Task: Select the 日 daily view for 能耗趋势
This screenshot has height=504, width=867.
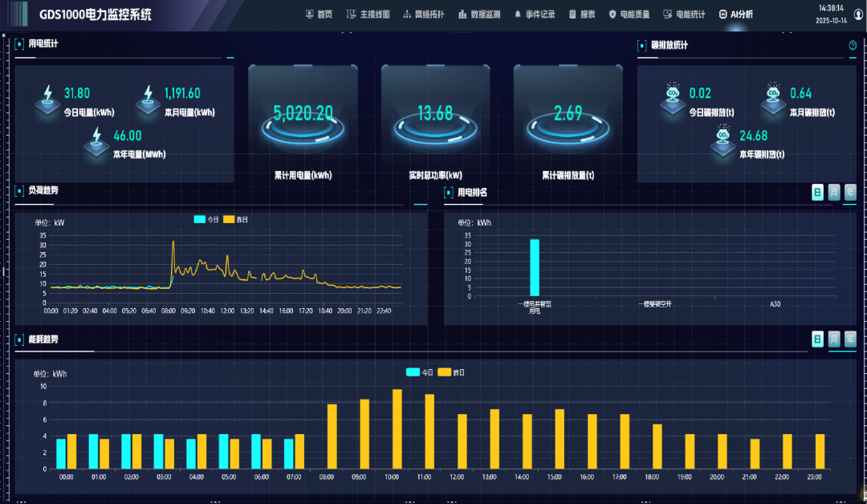Action: [x=817, y=339]
